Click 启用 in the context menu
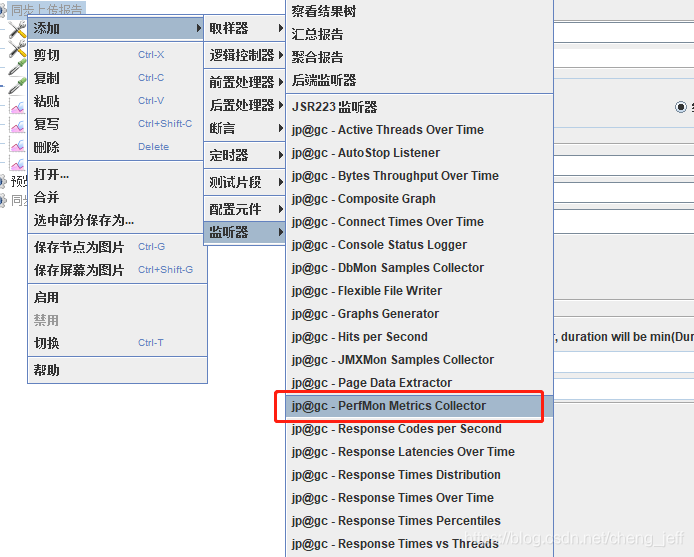 click(118, 298)
